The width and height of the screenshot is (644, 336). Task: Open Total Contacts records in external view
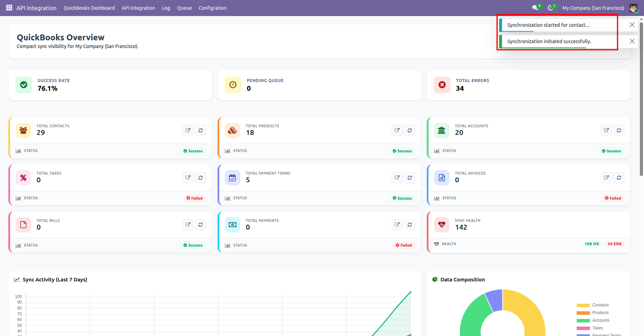coord(188,130)
